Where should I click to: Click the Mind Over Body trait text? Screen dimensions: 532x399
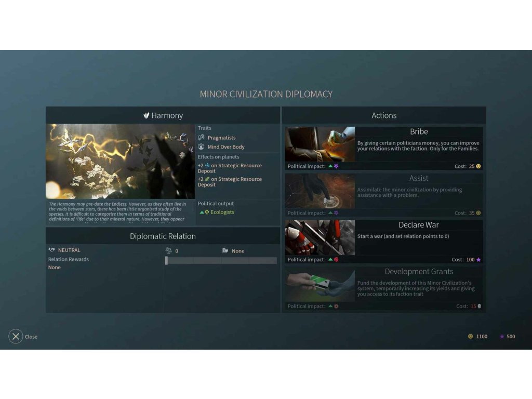[x=226, y=147]
